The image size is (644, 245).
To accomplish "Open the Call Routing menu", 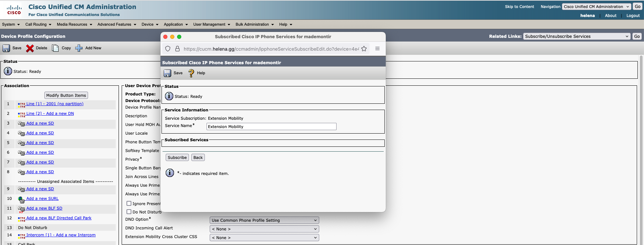I will [x=38, y=25].
